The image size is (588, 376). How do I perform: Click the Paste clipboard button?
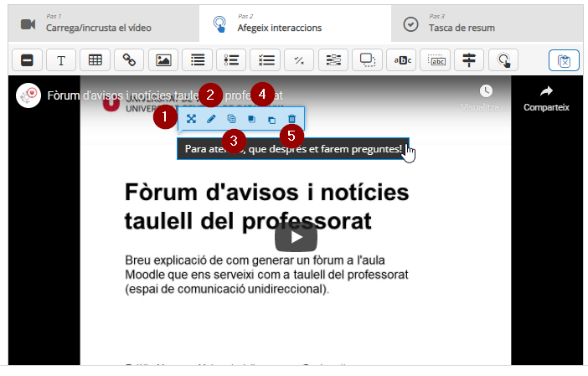click(564, 60)
